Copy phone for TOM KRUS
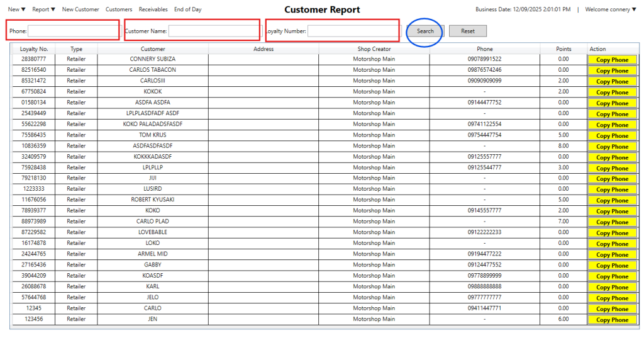 612,135
